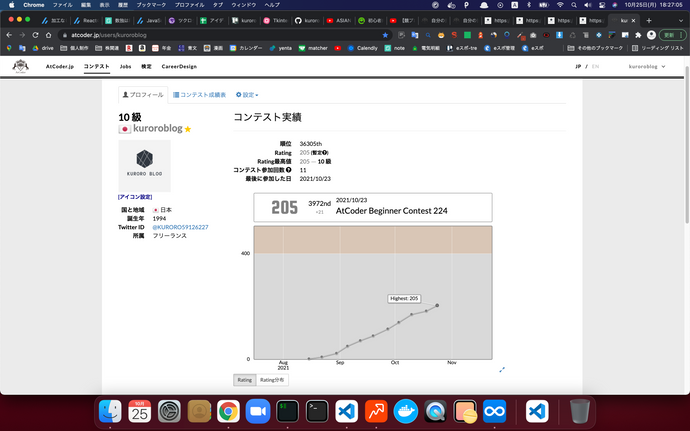The height and width of the screenshot is (431, 690).
Task: Click the Highest: 205 data point on graph
Action: pyautogui.click(x=437, y=305)
